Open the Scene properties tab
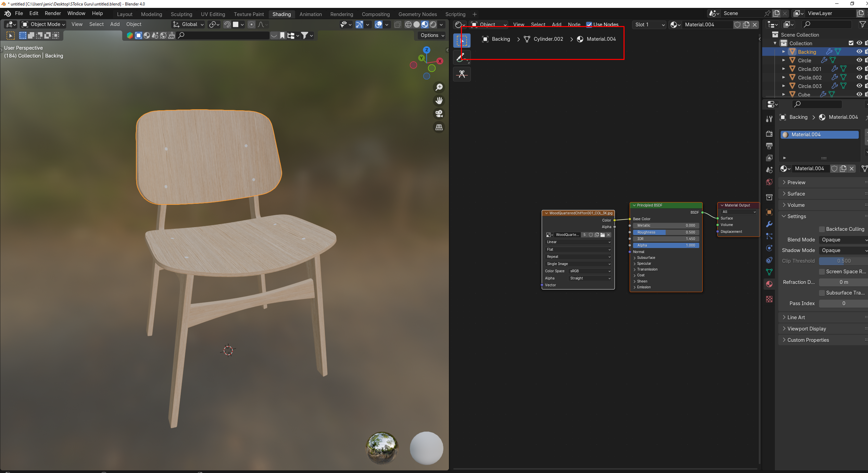The width and height of the screenshot is (868, 473). pyautogui.click(x=769, y=170)
